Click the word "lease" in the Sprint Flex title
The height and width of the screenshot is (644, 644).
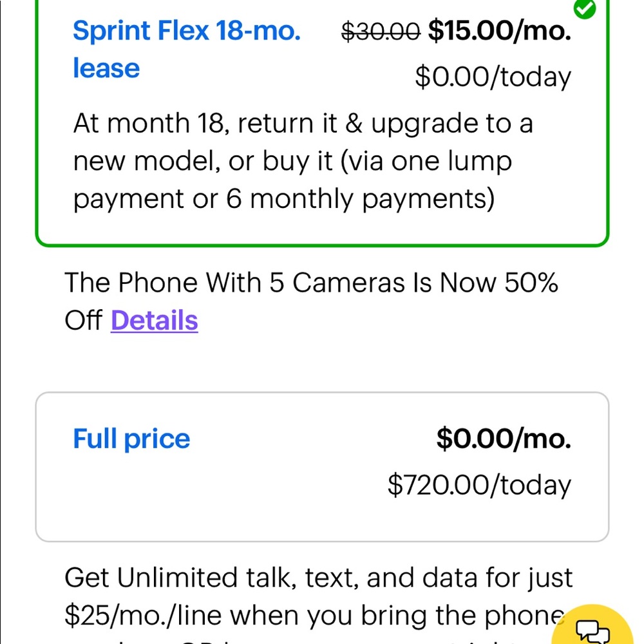point(106,69)
